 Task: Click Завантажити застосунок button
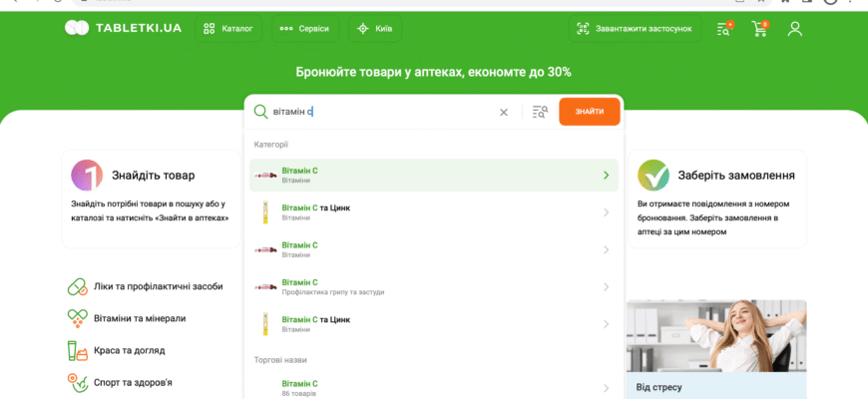[x=635, y=28]
